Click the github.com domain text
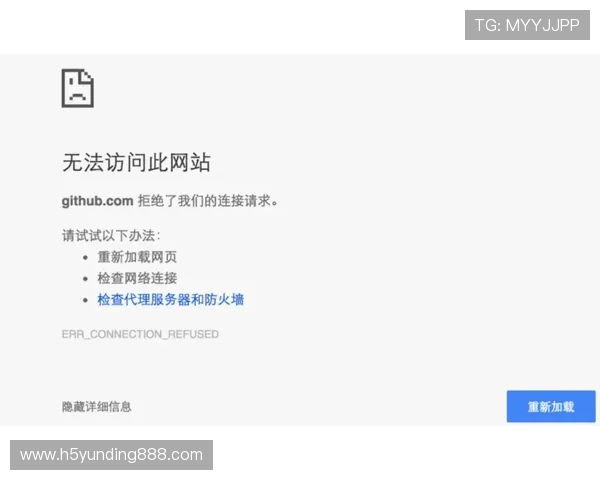The height and width of the screenshot is (480, 600). point(98,201)
